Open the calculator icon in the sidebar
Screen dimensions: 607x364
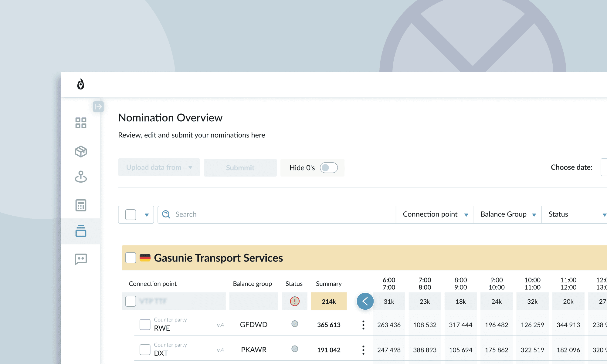click(x=81, y=205)
